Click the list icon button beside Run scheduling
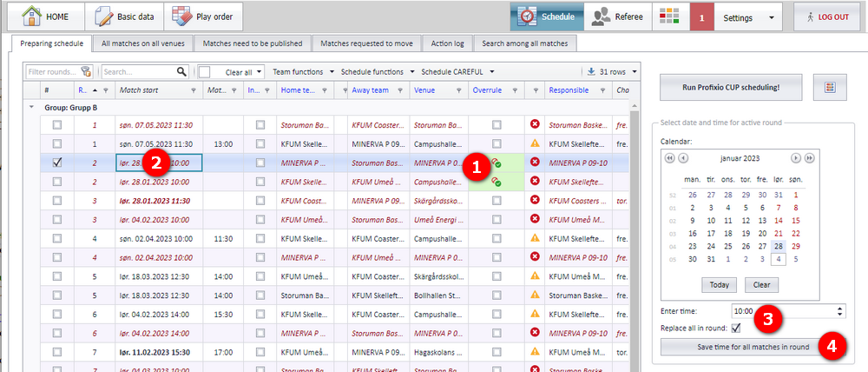The width and height of the screenshot is (868, 372). pyautogui.click(x=831, y=88)
